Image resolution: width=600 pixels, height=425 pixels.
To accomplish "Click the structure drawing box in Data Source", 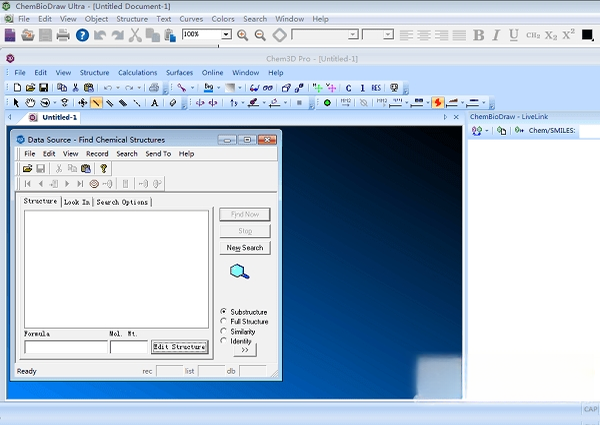I will tap(116, 269).
